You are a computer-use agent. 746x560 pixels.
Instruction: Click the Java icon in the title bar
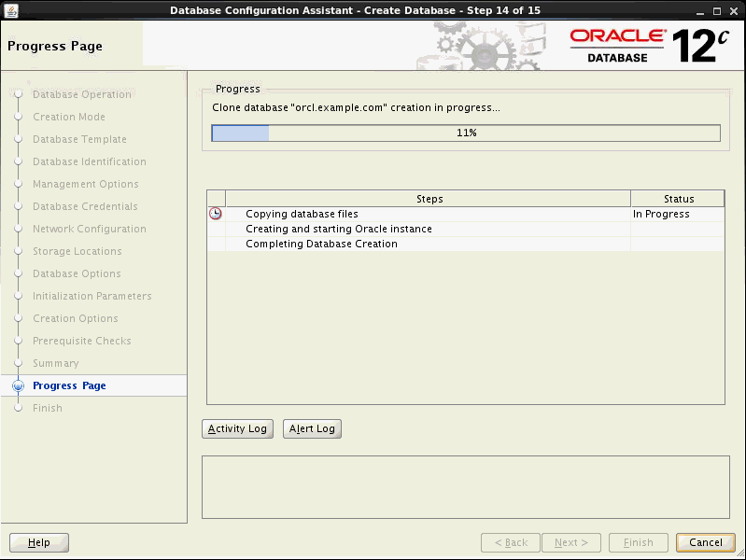(x=11, y=10)
